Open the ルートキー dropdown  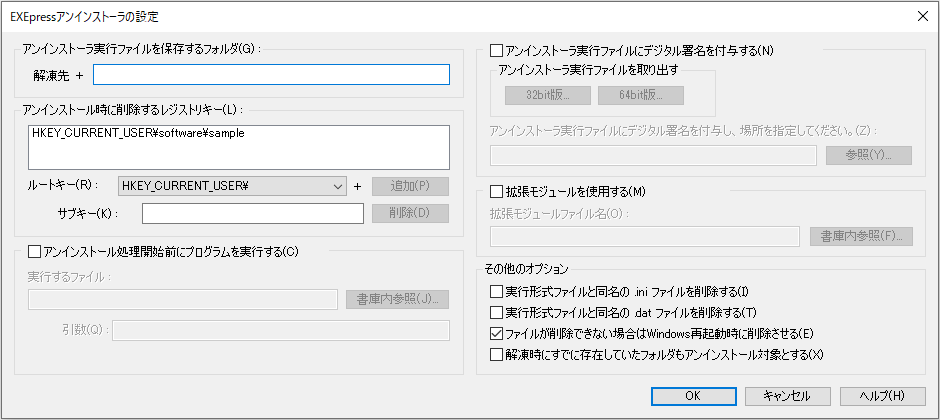coord(233,186)
